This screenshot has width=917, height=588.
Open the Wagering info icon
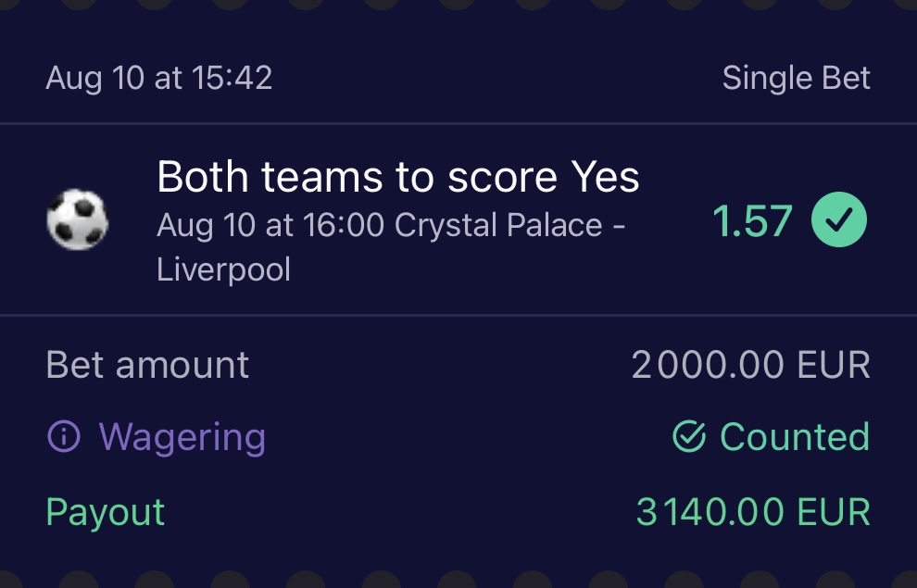(63, 437)
